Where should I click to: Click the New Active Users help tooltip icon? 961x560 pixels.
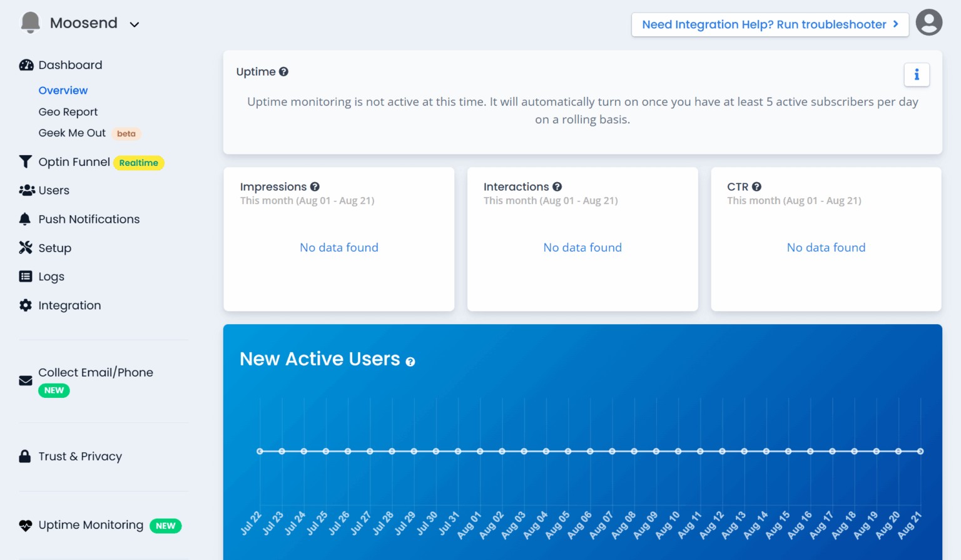click(410, 362)
